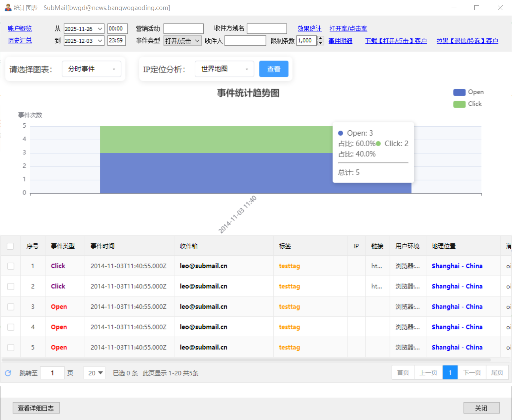The width and height of the screenshot is (512, 420).
Task: Click the blue 查看 button
Action: point(273,69)
